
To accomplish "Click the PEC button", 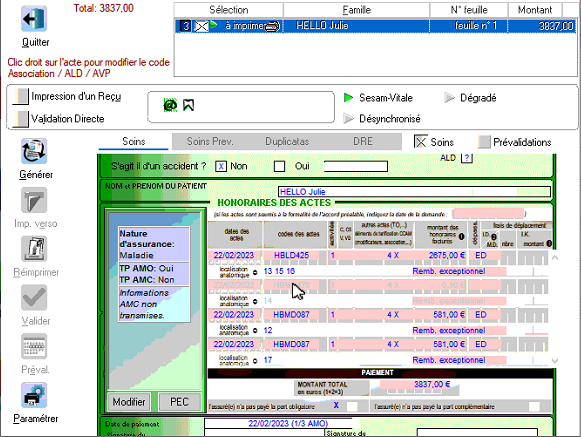I will (180, 402).
